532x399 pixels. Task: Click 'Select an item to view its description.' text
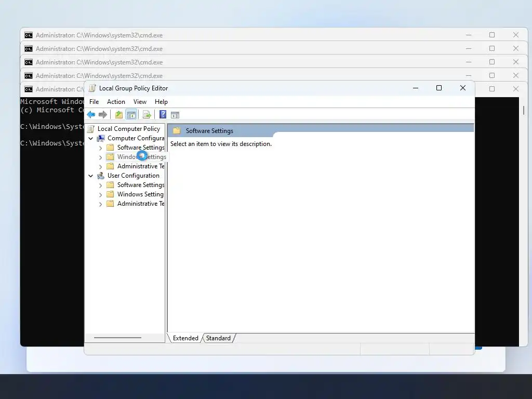(221, 144)
